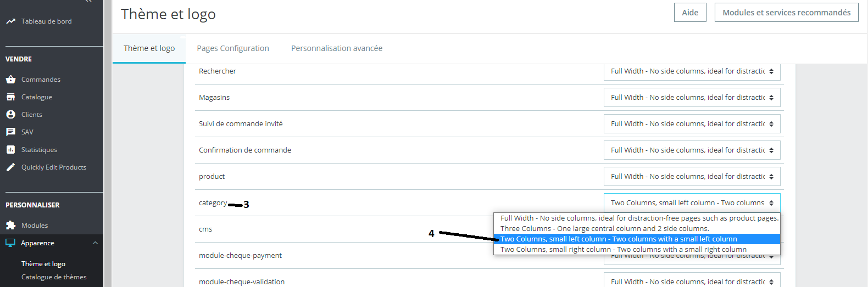Screen dimensions: 868x287
Task: Click Modules et services recommandés button
Action: pos(786,13)
